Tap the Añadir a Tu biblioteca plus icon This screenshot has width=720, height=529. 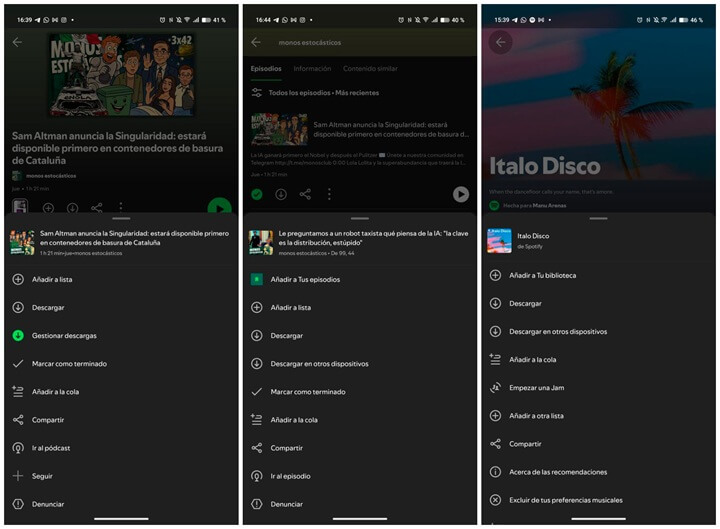tap(495, 275)
